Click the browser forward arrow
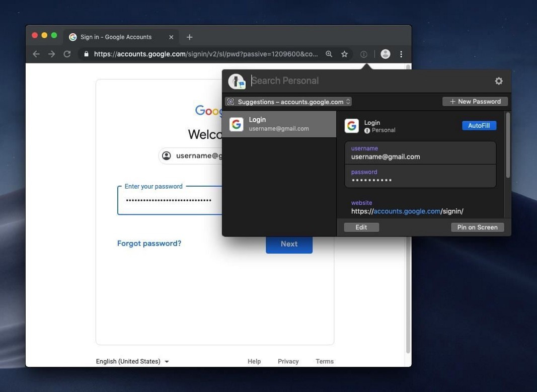 click(51, 54)
